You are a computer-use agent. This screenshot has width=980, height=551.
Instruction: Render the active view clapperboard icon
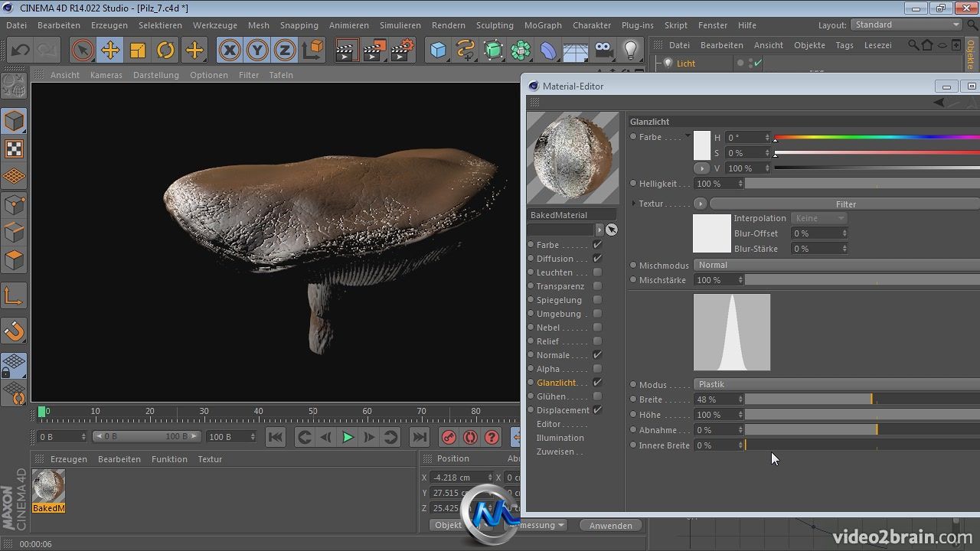pos(347,51)
